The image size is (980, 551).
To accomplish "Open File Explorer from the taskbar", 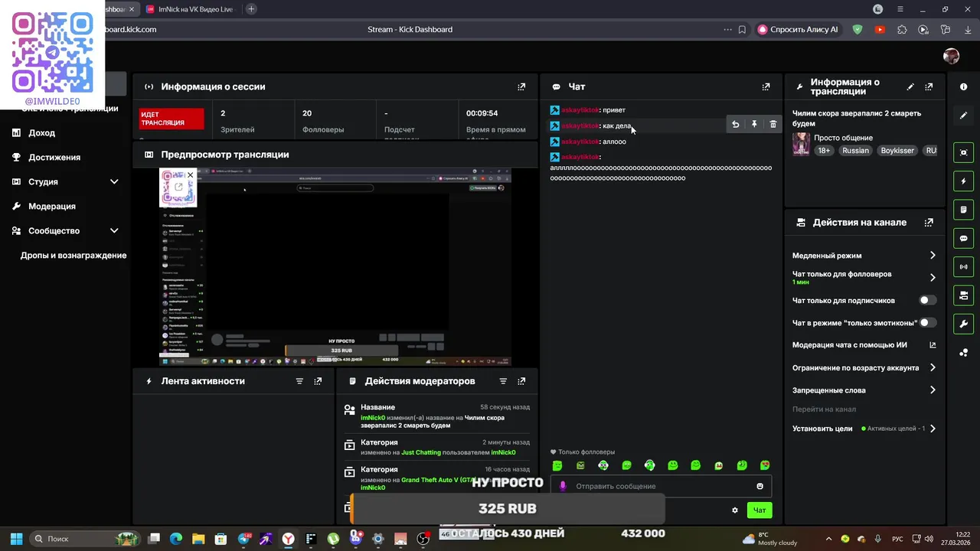I will [198, 539].
